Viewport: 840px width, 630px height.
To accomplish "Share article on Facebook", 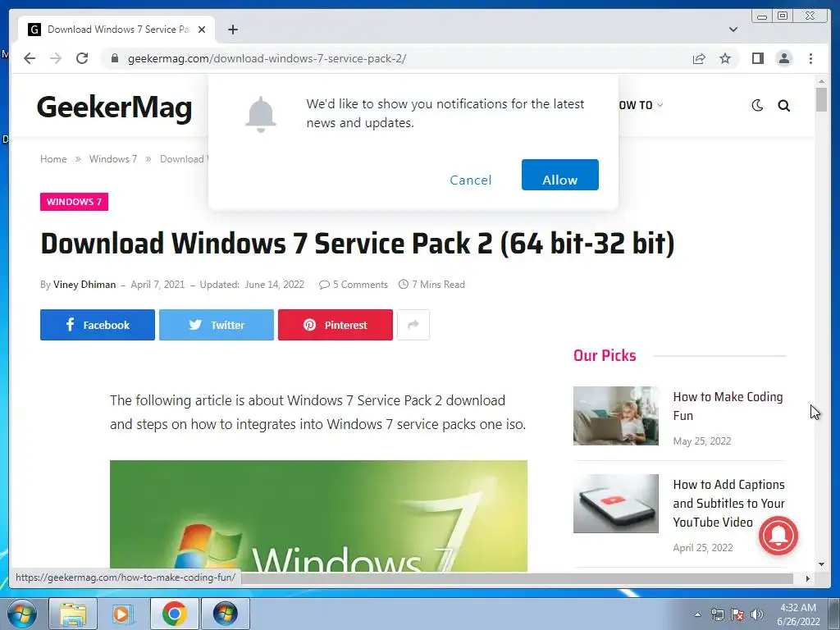I will pyautogui.click(x=98, y=325).
